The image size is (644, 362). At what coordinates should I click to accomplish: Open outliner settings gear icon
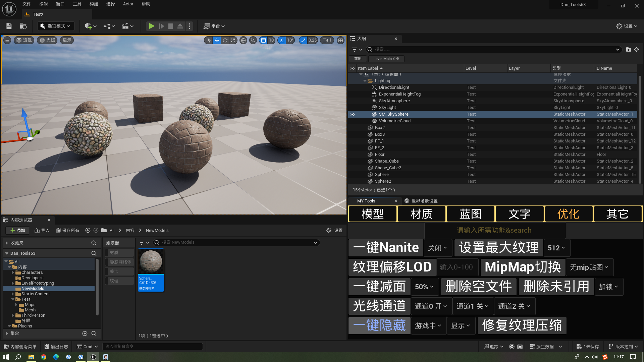637,50
